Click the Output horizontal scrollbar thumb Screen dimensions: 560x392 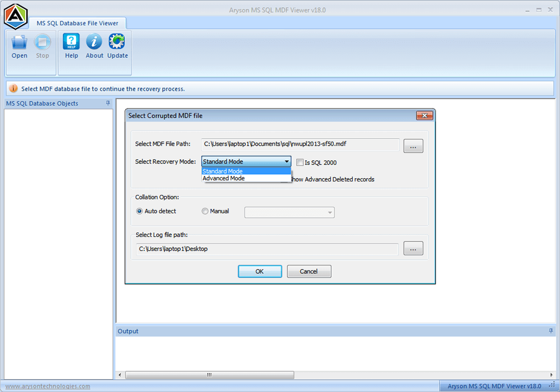209,375
